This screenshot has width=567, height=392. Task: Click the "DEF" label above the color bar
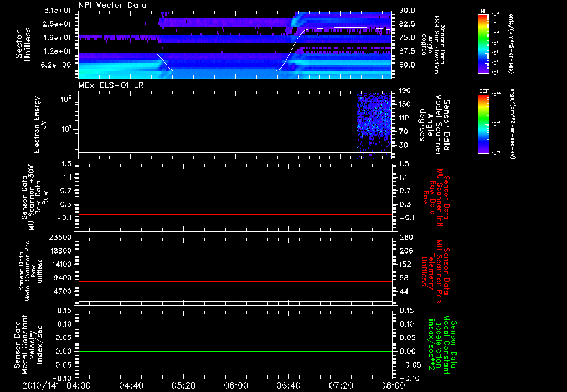click(x=484, y=91)
